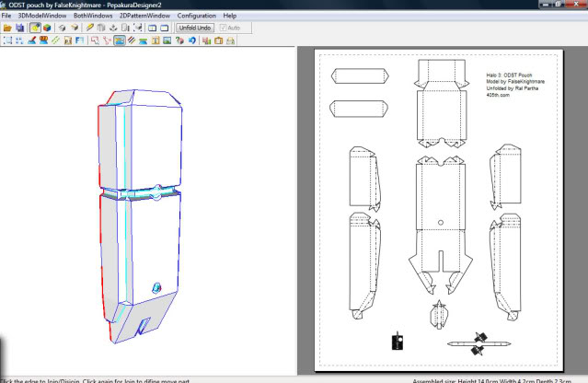The width and height of the screenshot is (588, 383).
Task: Select the small black piece on the pattern page
Action: coord(398,341)
